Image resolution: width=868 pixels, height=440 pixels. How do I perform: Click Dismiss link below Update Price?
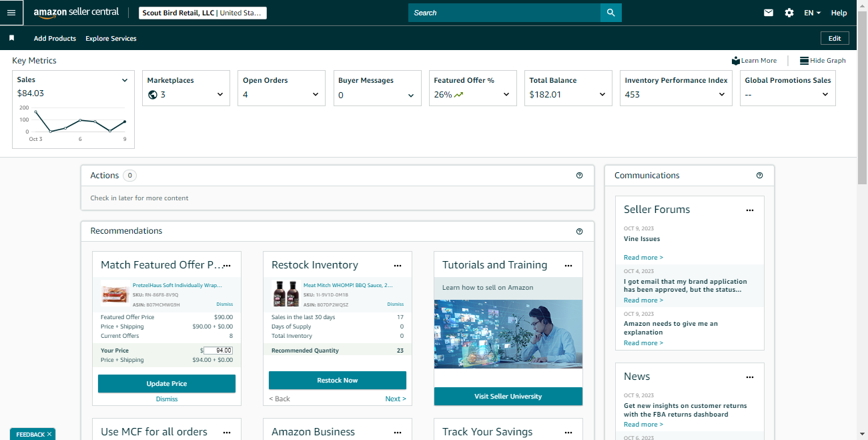[167, 399]
